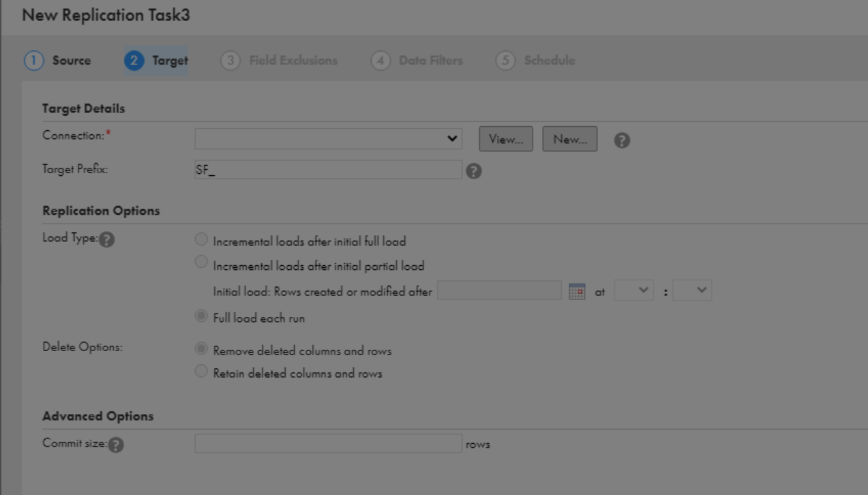Screen dimensions: 868x495
Task: Click step 4 circle for Data Filters
Action: 380,60
